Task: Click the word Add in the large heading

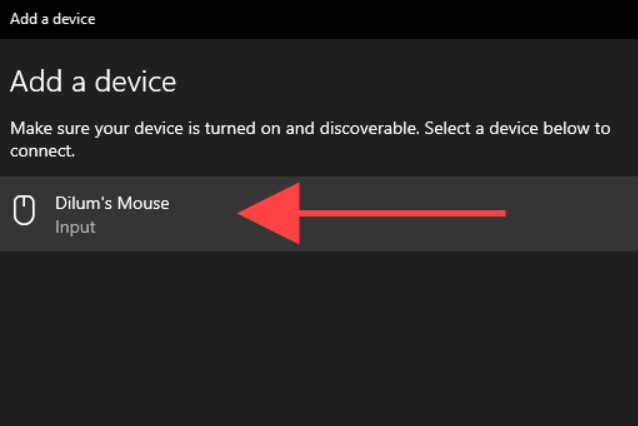Action: 33,82
